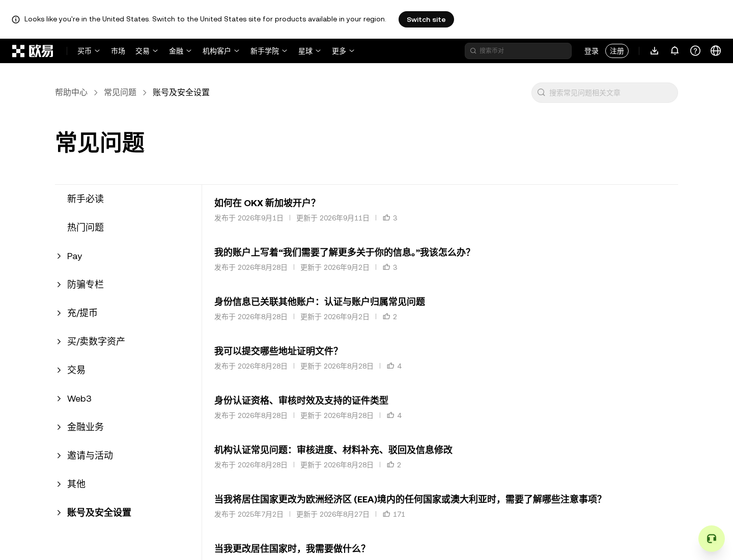Click thumbs-up with 171 likes
The height and width of the screenshot is (560, 733).
(x=386, y=514)
